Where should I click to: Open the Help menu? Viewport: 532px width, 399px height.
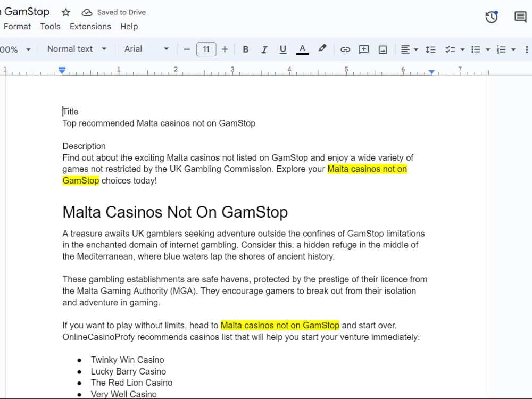point(129,27)
